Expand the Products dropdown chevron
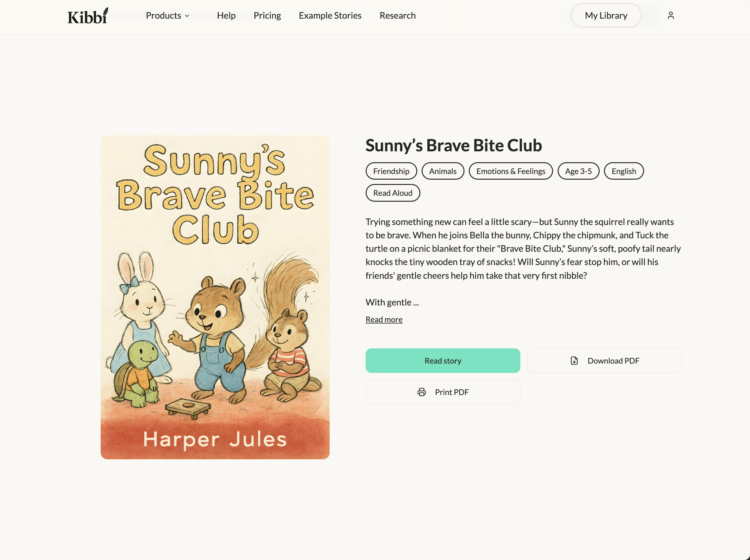Screen dimensions: 750x560 pos(187,16)
